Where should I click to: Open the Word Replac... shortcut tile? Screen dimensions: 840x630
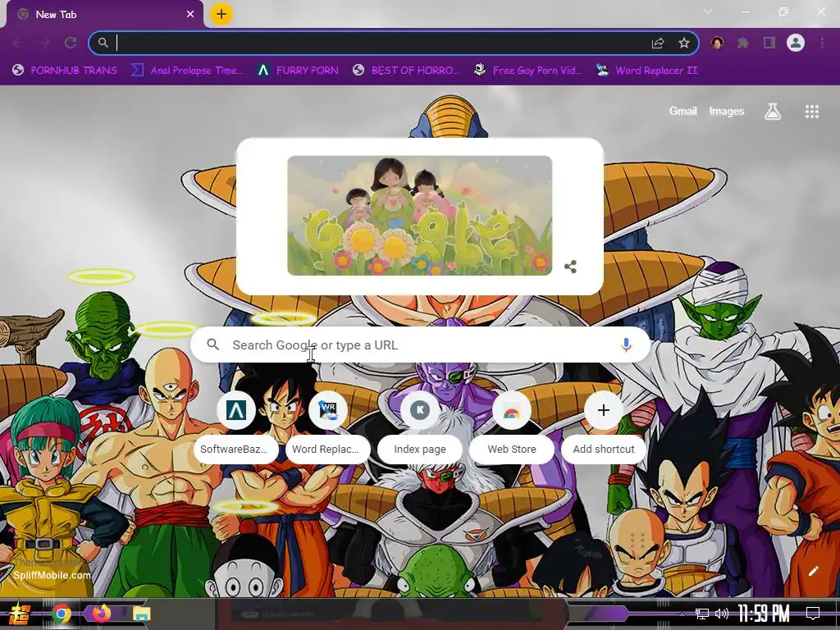click(x=328, y=428)
